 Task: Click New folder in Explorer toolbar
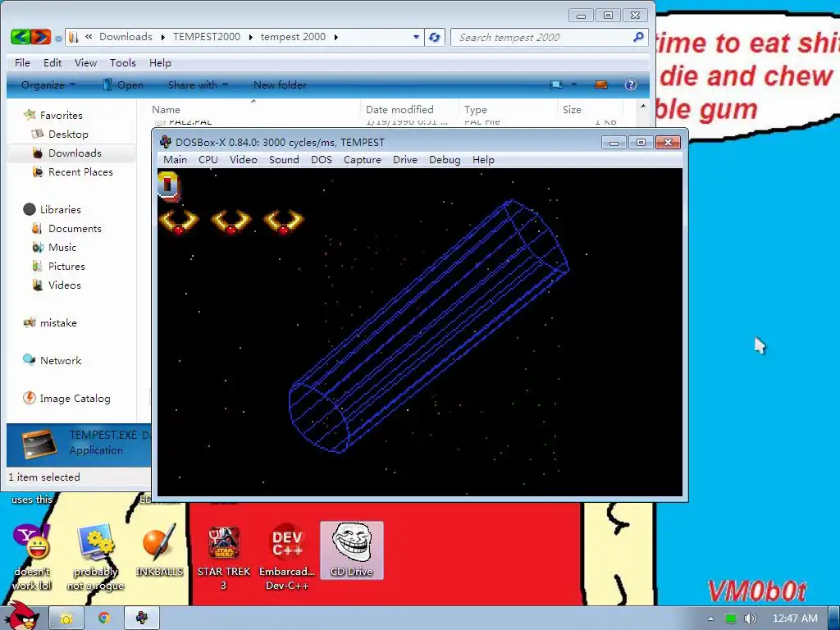tap(280, 84)
